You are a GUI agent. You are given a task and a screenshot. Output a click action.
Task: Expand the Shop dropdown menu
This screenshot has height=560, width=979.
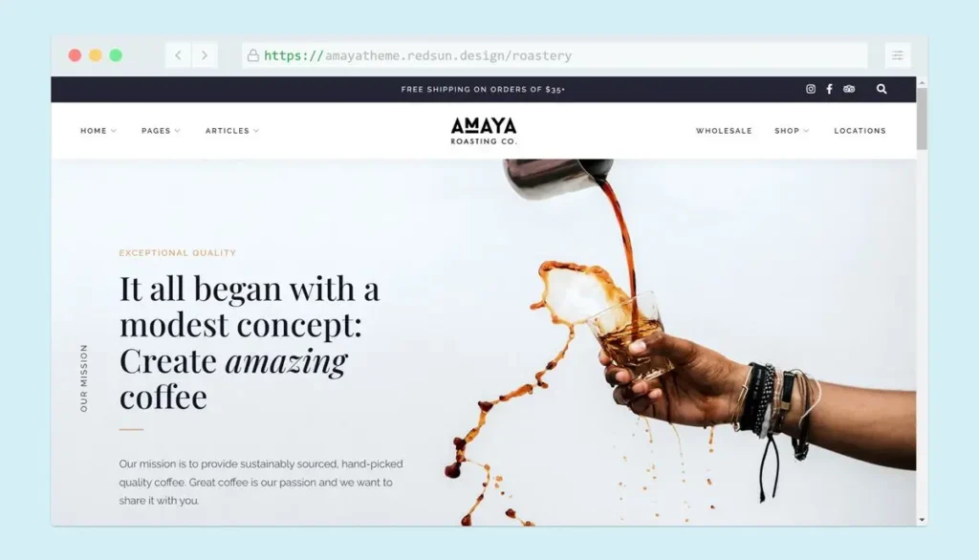coord(792,131)
